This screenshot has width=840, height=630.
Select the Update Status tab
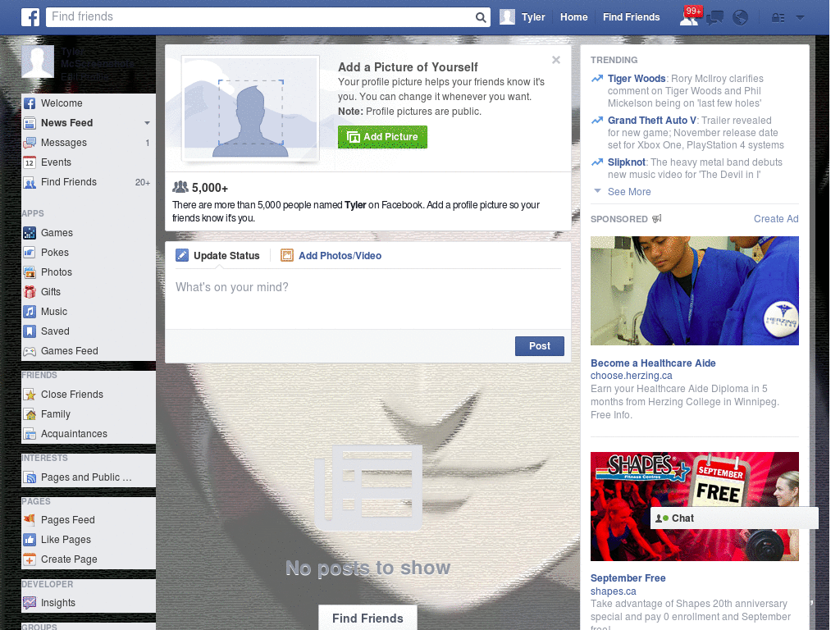click(x=218, y=256)
